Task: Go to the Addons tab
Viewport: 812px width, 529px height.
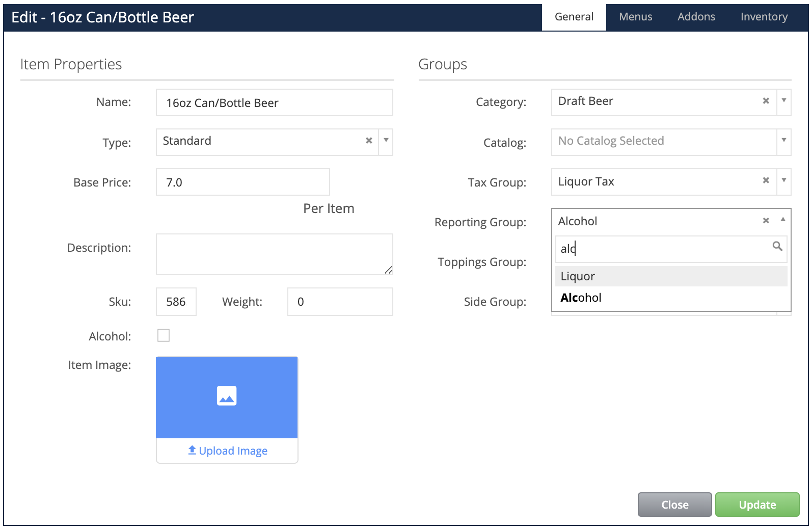Action: (x=696, y=17)
